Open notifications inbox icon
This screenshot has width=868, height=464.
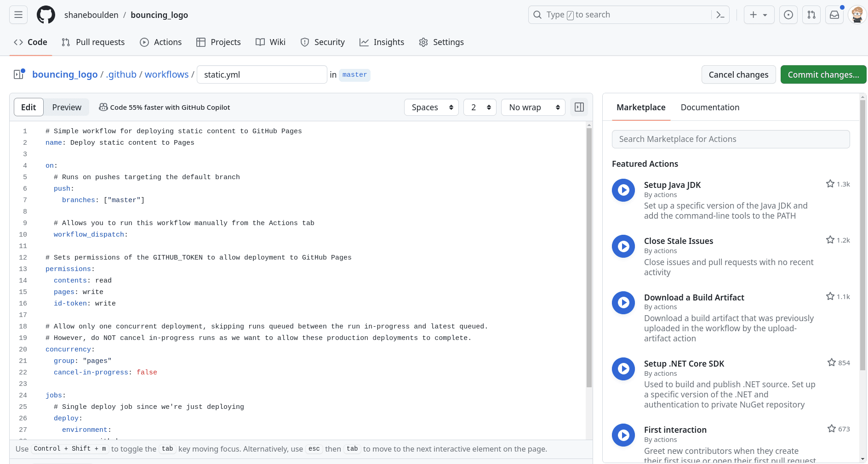[834, 15]
